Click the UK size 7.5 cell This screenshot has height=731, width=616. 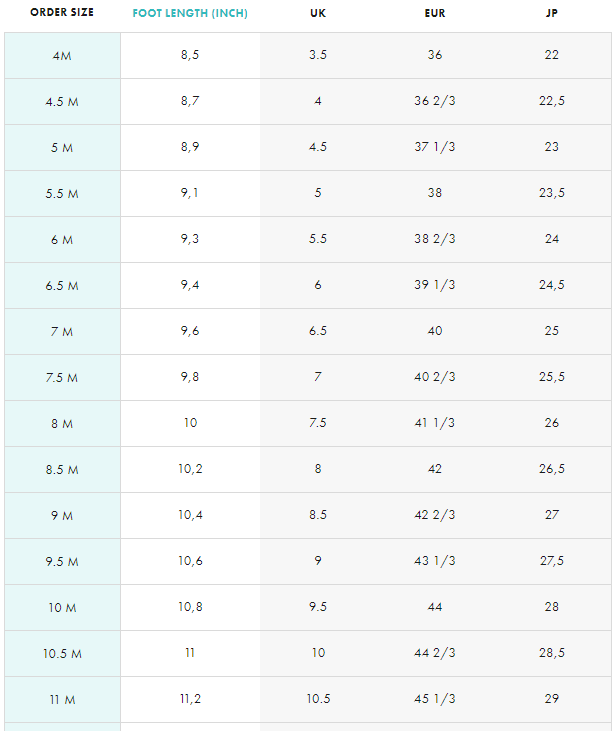click(x=318, y=423)
